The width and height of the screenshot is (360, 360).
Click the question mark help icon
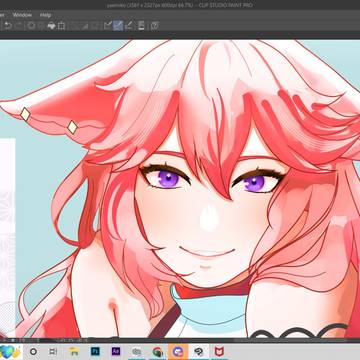pyautogui.click(x=154, y=26)
